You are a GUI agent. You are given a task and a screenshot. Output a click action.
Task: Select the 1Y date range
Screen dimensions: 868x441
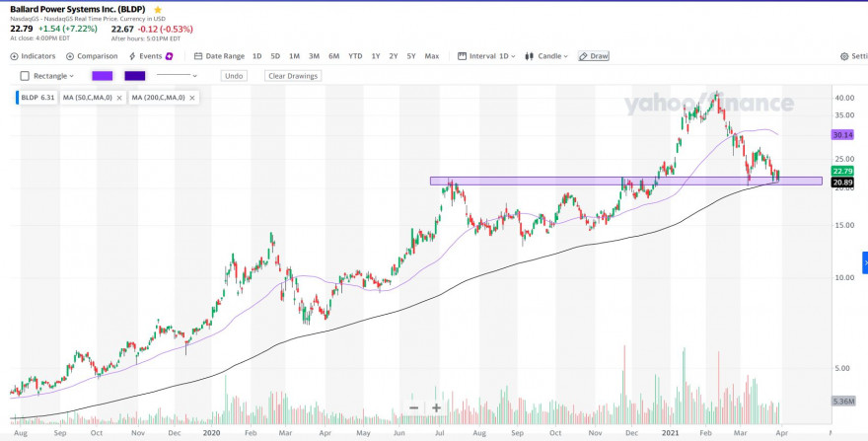pyautogui.click(x=376, y=56)
